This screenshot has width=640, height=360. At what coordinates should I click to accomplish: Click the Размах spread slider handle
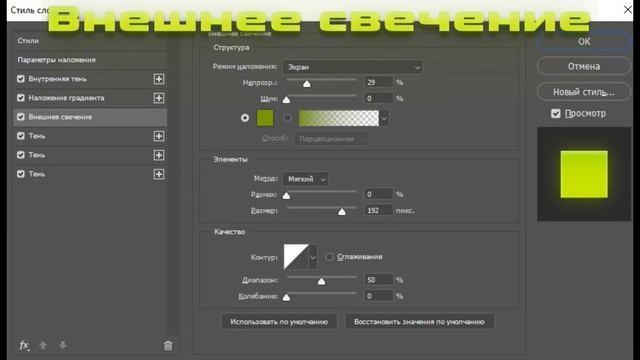pos(287,196)
